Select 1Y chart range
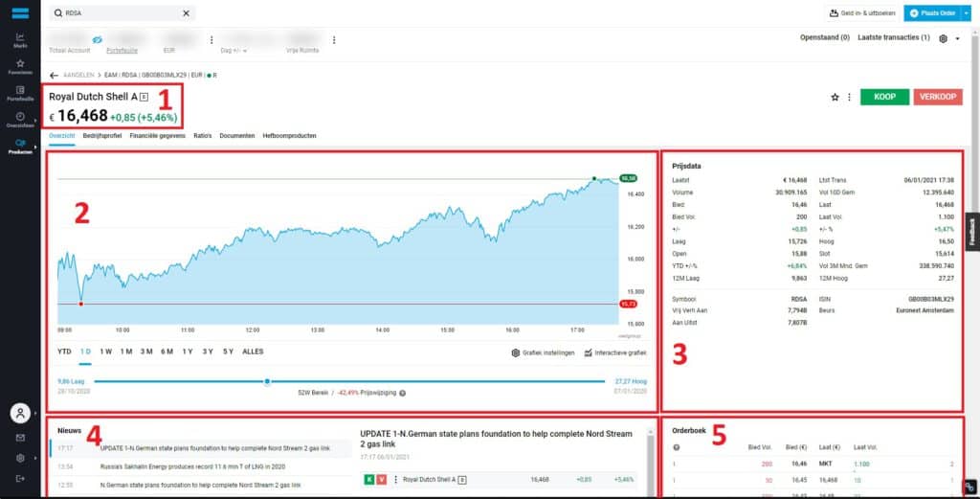This screenshot has height=499, width=980. point(188,352)
